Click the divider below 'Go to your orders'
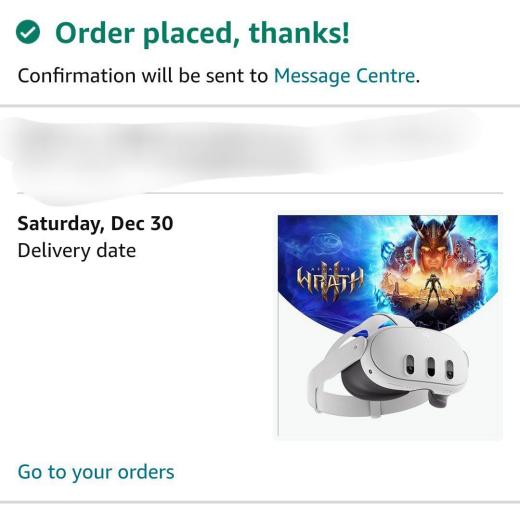 click(x=260, y=502)
